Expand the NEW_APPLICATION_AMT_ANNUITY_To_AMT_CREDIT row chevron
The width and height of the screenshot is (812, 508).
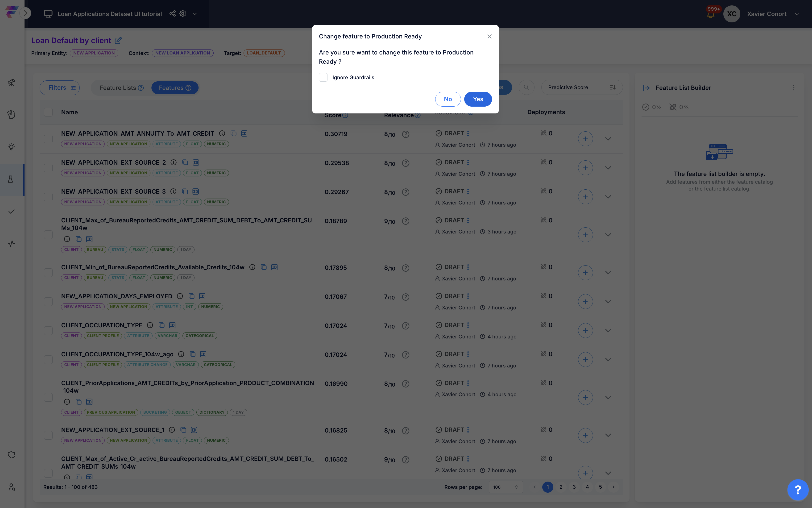(x=608, y=139)
